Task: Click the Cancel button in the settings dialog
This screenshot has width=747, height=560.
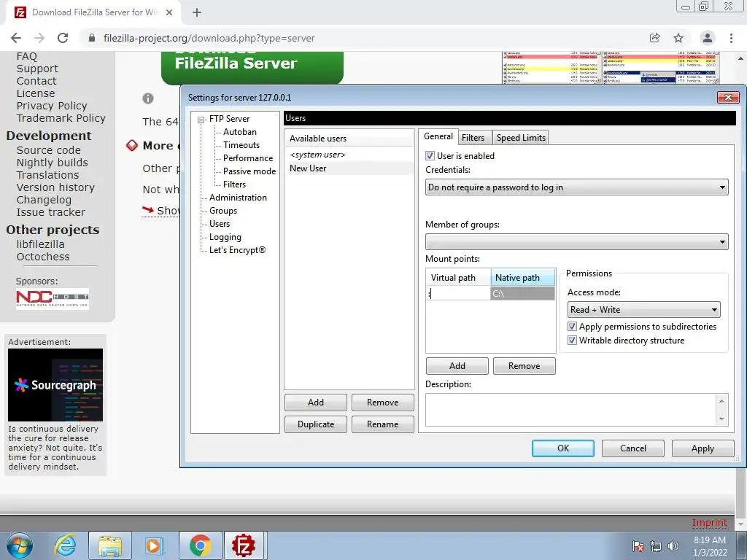Action: 633,448
